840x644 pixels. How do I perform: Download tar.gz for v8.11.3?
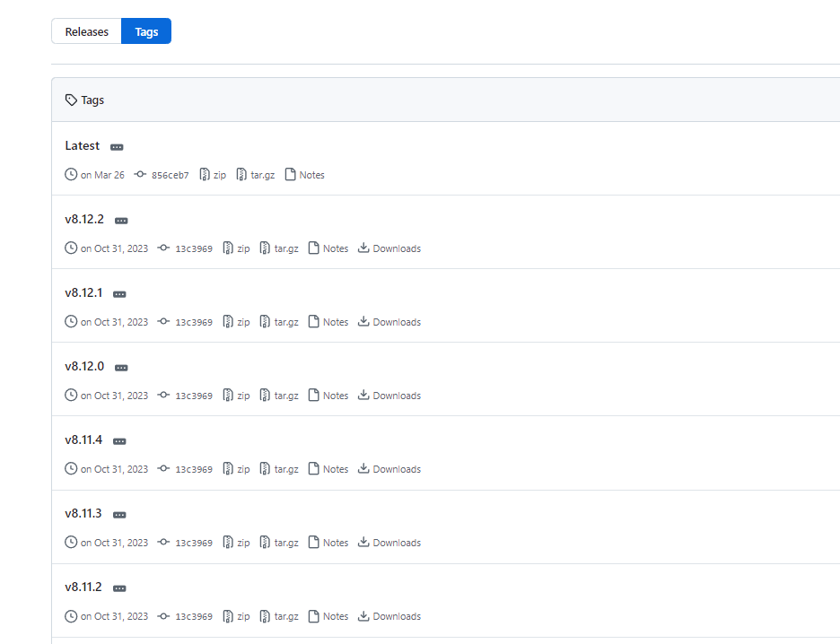pos(286,543)
